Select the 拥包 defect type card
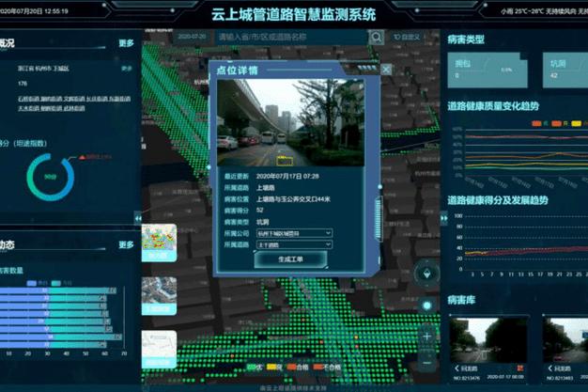Screen dimensions: 588x392 (x=487, y=71)
